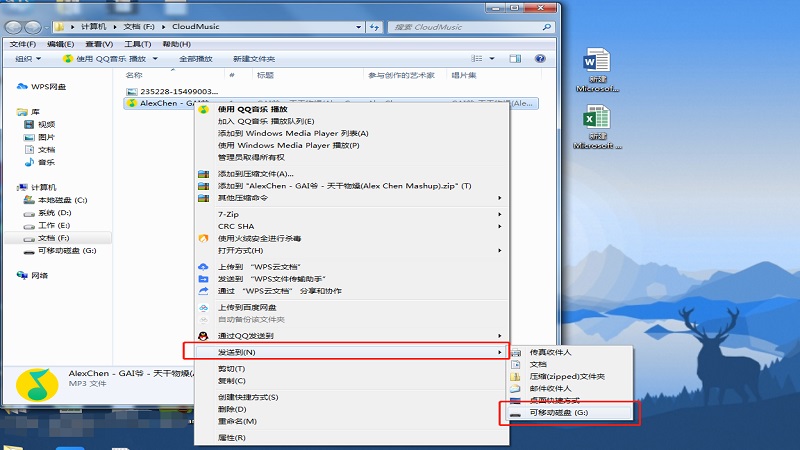This screenshot has width=800, height=450.
Task: Send to 可移动磁盘 (G:) in submenu
Action: pyautogui.click(x=570, y=413)
